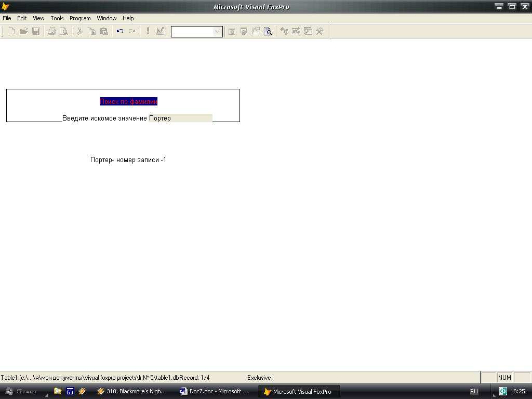Open the View menu
The width and height of the screenshot is (532, 399).
click(38, 18)
